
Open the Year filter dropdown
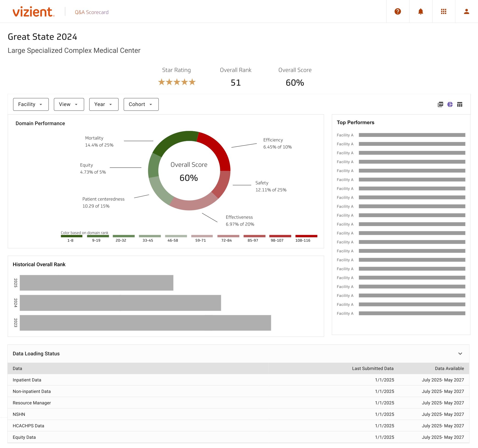click(x=103, y=104)
